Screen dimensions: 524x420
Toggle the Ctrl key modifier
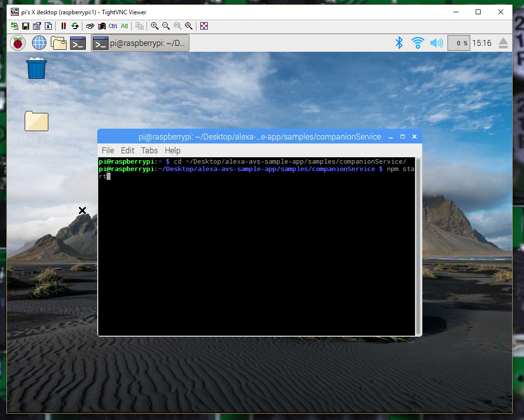[x=112, y=26]
